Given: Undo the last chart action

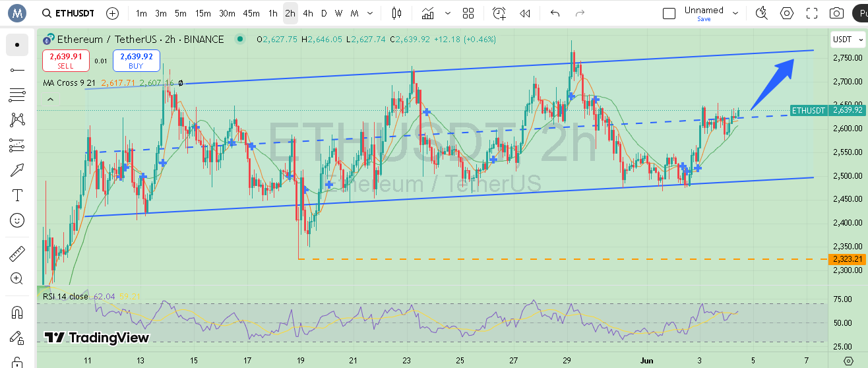Looking at the screenshot, I should tap(555, 13).
